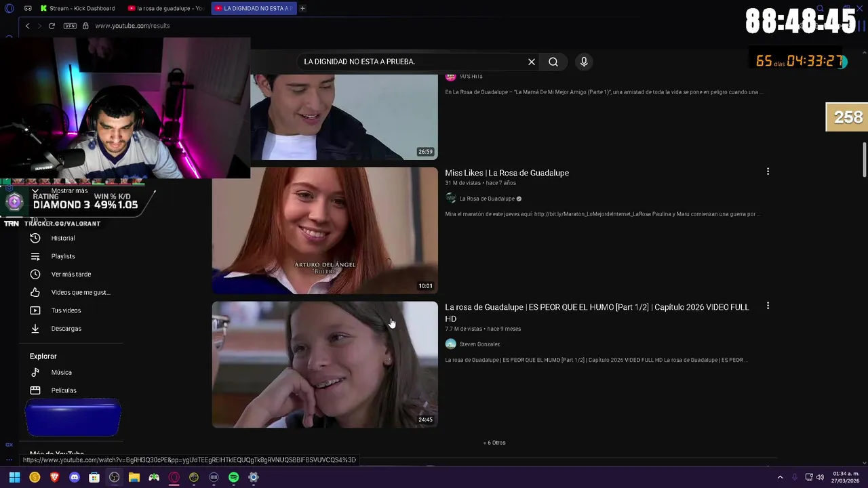Screen dimensions: 868x488
Task: Switch to la rosa de guadalupe tab
Action: click(x=167, y=8)
